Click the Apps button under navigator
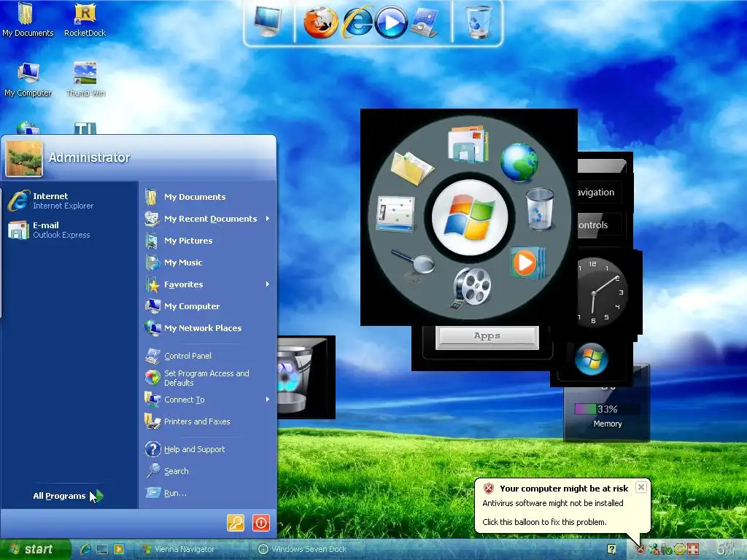 [487, 336]
